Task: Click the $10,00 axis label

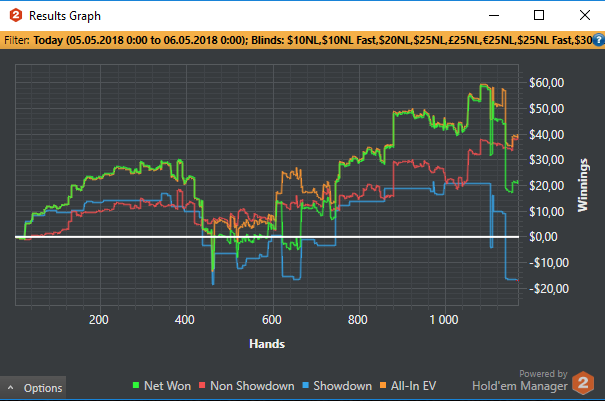Action: pos(546,211)
